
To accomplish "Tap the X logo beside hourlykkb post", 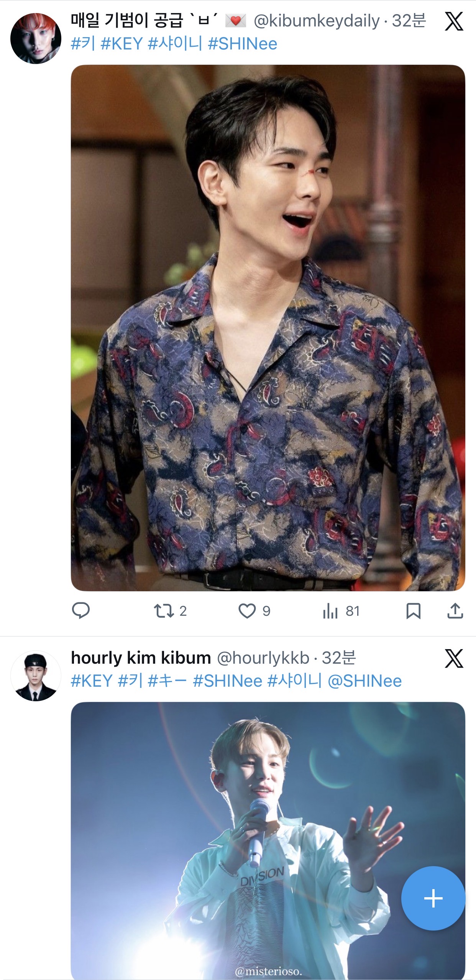I will pyautogui.click(x=454, y=658).
